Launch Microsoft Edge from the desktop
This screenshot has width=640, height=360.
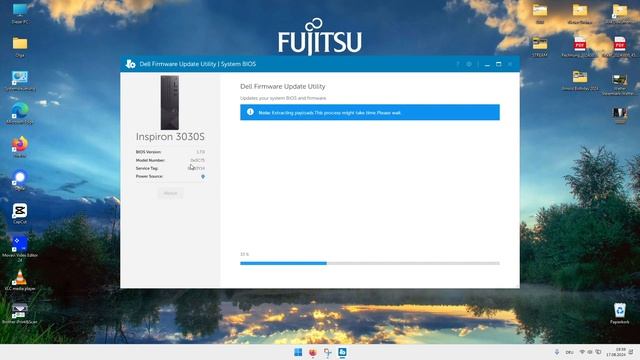(x=20, y=113)
